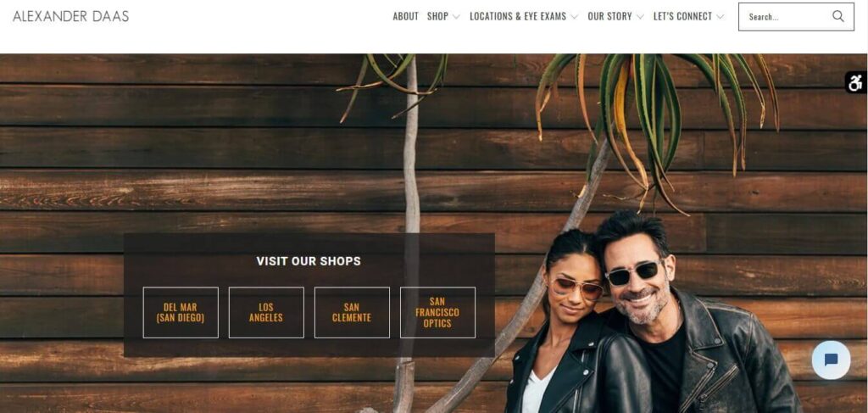Open the Let's Connect menu item

(x=682, y=17)
